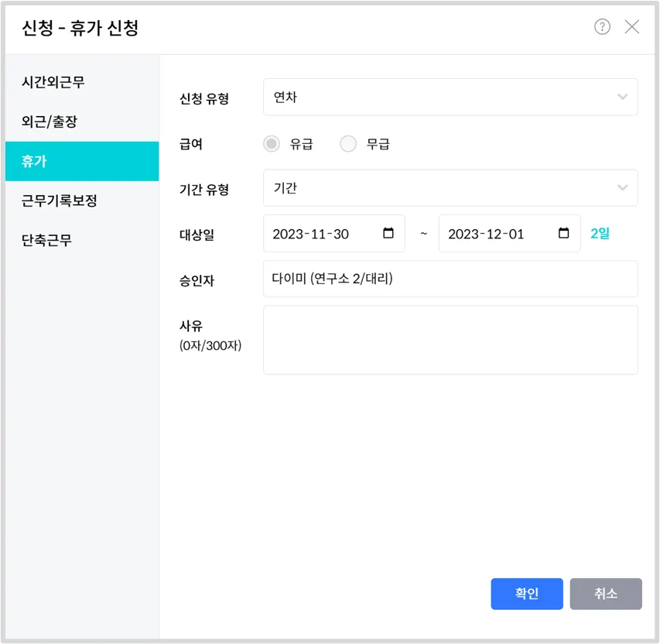The width and height of the screenshot is (660, 644).
Task: Open the end date calendar picker icon
Action: point(564,233)
